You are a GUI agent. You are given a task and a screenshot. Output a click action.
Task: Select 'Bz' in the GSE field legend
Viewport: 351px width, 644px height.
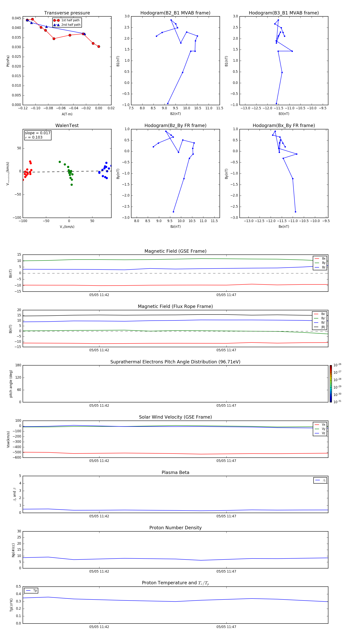tap(320, 267)
